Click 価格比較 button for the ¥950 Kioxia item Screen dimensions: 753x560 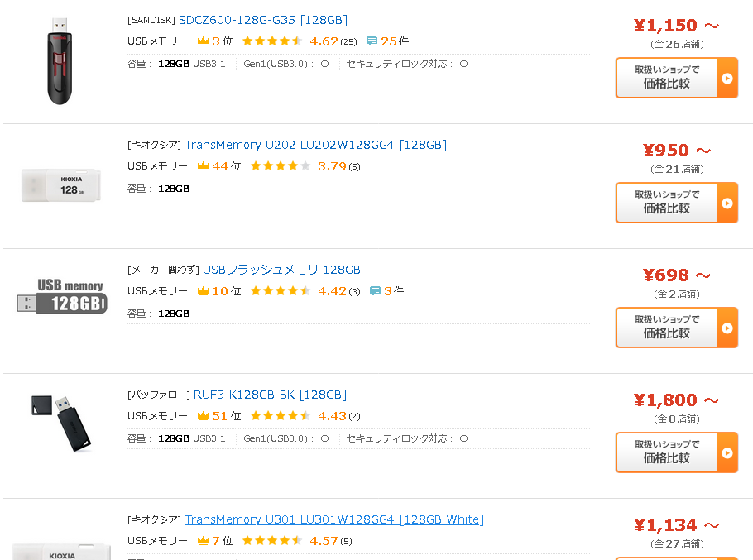pyautogui.click(x=677, y=203)
